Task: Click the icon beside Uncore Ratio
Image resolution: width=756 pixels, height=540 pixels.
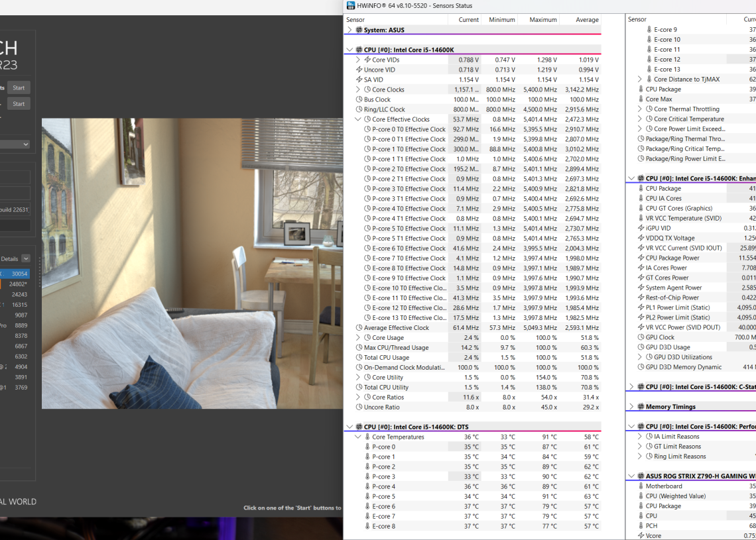Action: point(359,407)
